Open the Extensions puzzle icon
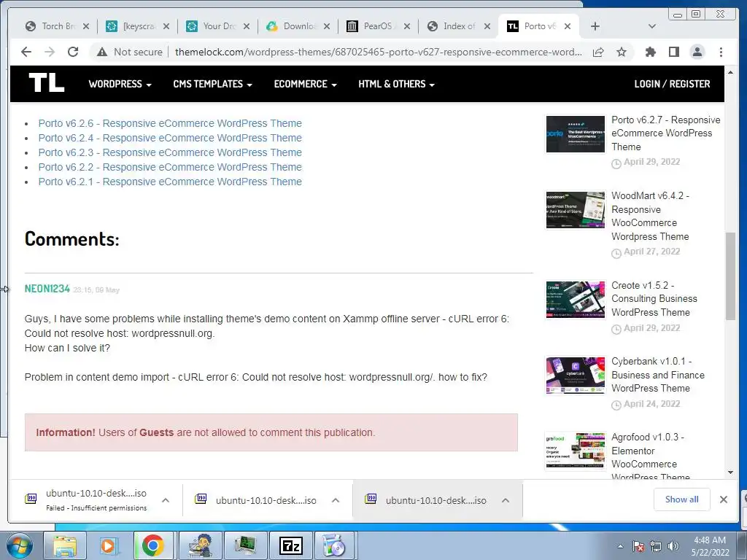 650,52
